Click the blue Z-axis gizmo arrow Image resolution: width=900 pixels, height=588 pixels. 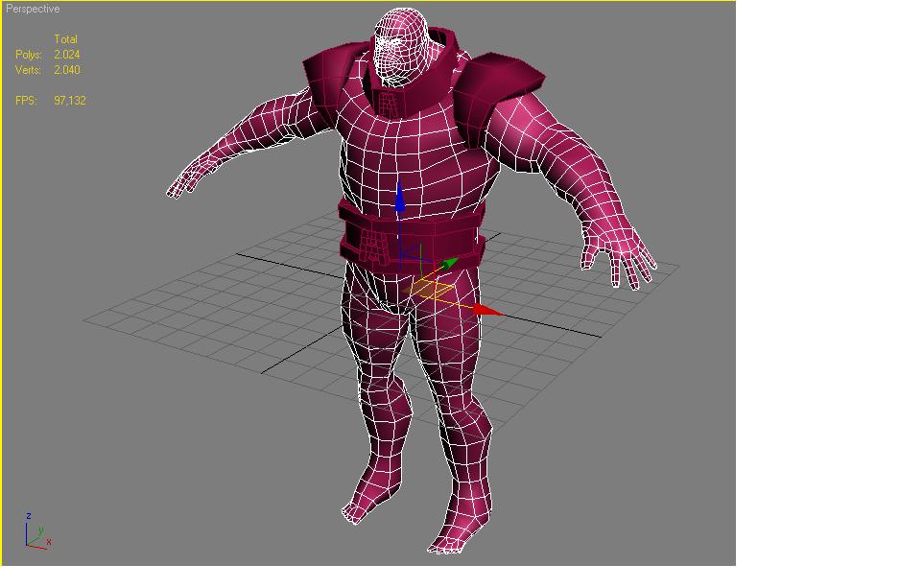click(x=399, y=200)
